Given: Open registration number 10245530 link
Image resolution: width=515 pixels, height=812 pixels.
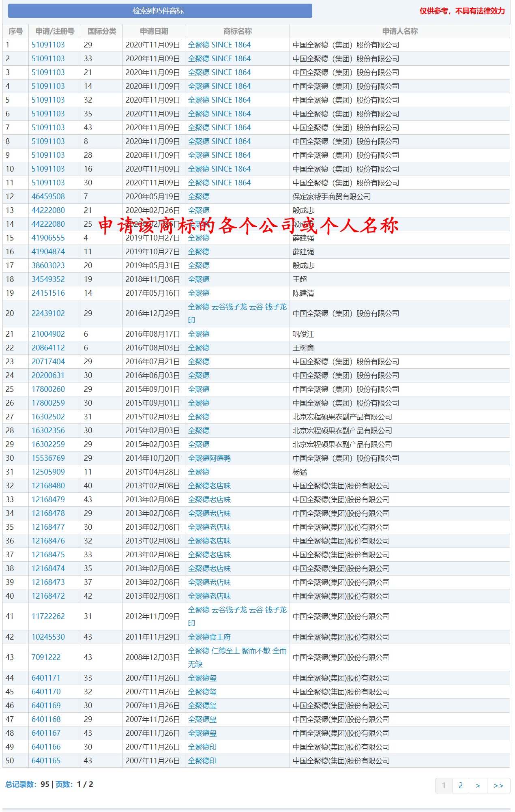Looking at the screenshot, I should coord(48,637).
